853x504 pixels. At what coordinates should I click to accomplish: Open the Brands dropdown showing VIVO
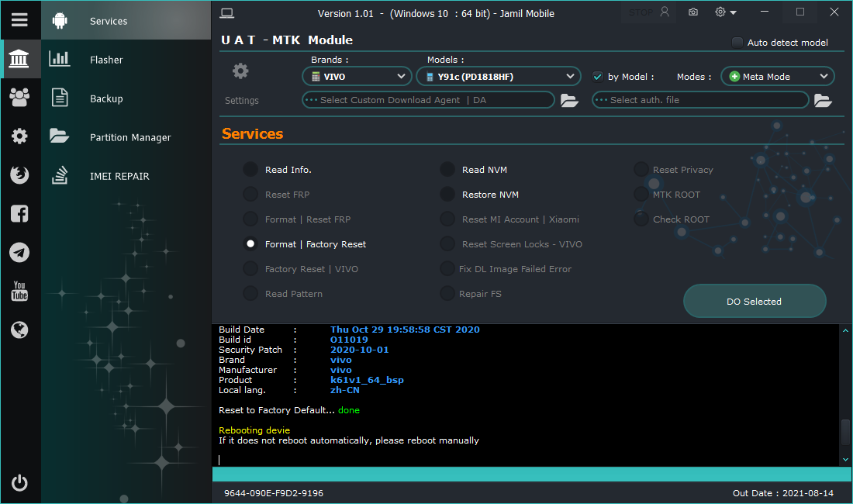pos(357,77)
